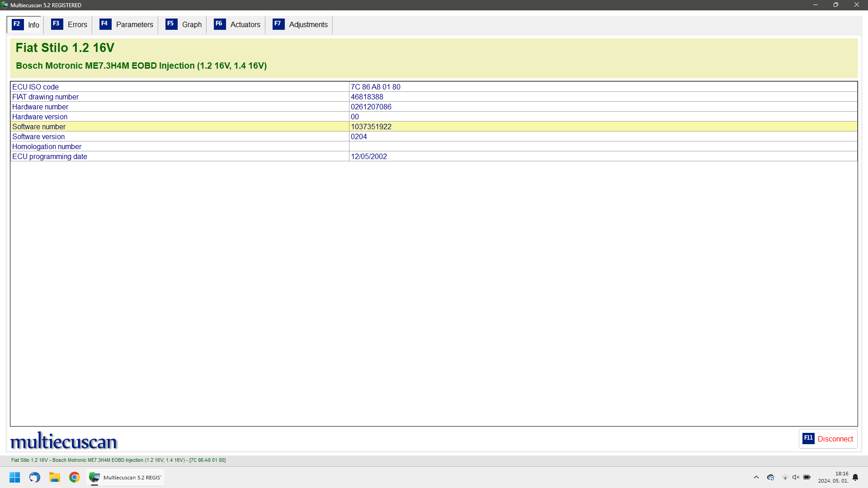Select the ECU ISO code row
The width and height of the screenshot is (868, 488).
click(434, 87)
